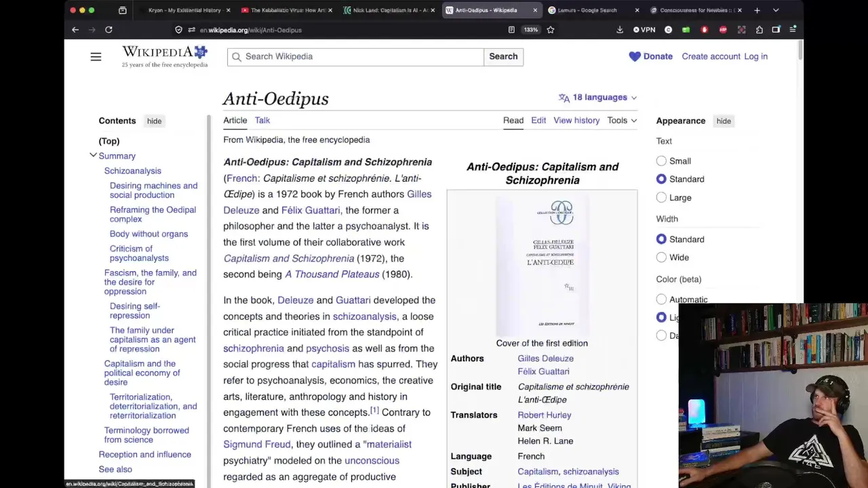Viewport: 868px width, 488px height.
Task: Open Robert Hurley translator link in infobox
Action: click(x=544, y=415)
